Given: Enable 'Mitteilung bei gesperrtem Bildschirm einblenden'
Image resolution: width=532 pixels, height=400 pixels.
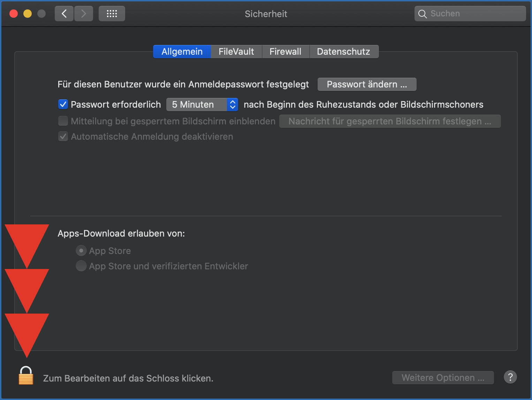Looking at the screenshot, I should (x=63, y=121).
